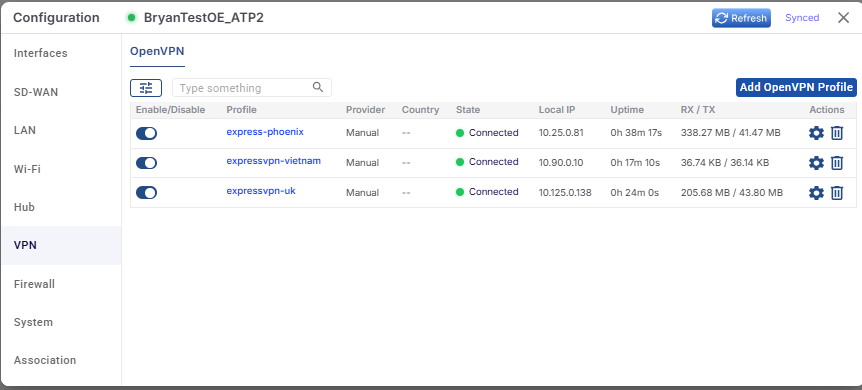Select local IP 10.125.0.138
Image resolution: width=862 pixels, height=390 pixels.
click(565, 192)
